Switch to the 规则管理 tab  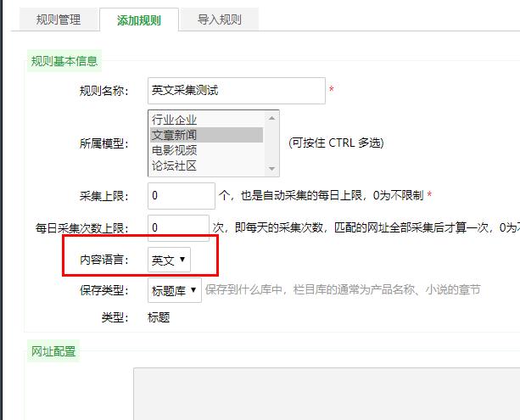click(59, 20)
